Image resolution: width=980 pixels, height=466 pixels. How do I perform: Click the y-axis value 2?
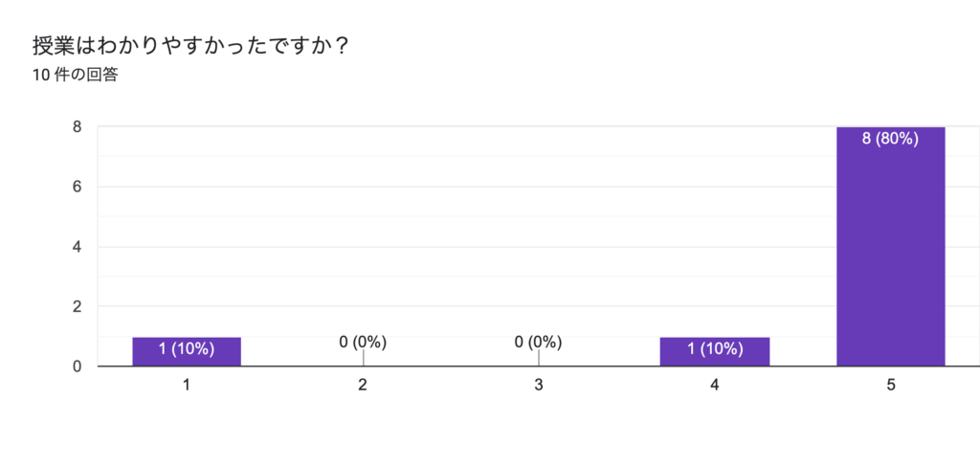click(x=77, y=307)
